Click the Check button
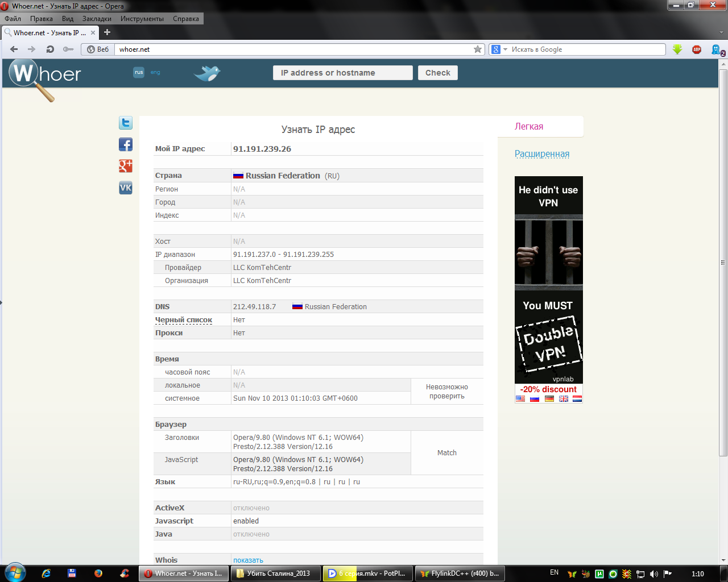 click(438, 73)
